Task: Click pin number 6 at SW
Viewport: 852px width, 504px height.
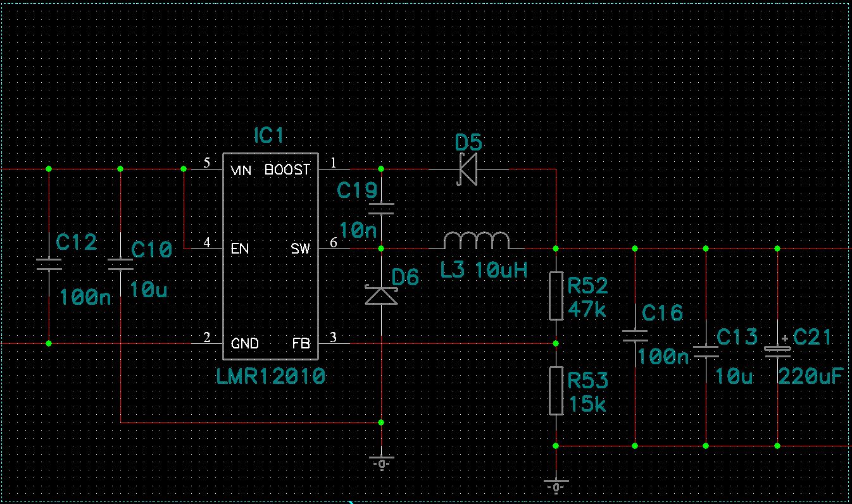Action: click(334, 242)
